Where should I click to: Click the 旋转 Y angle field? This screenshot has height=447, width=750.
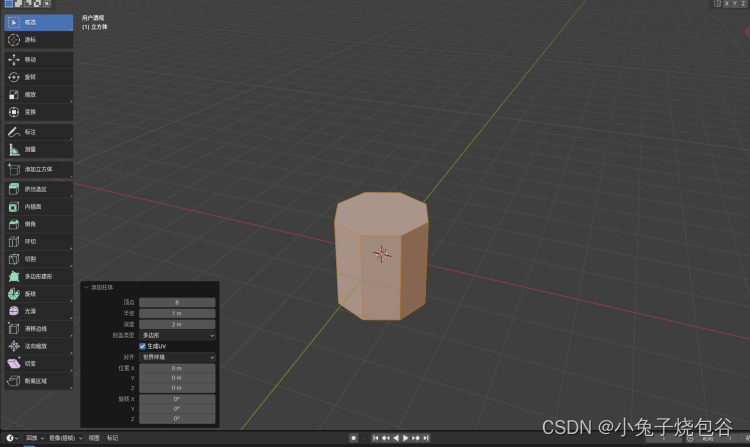click(177, 409)
